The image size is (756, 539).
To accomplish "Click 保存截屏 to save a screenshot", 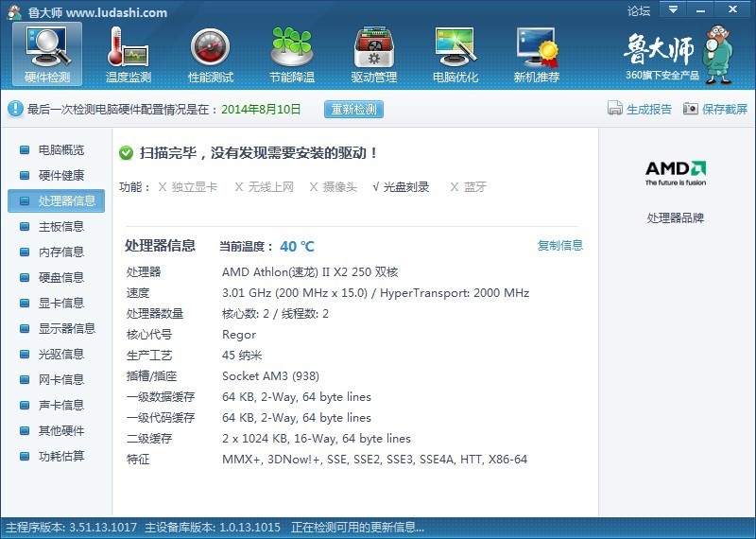I will [725, 109].
